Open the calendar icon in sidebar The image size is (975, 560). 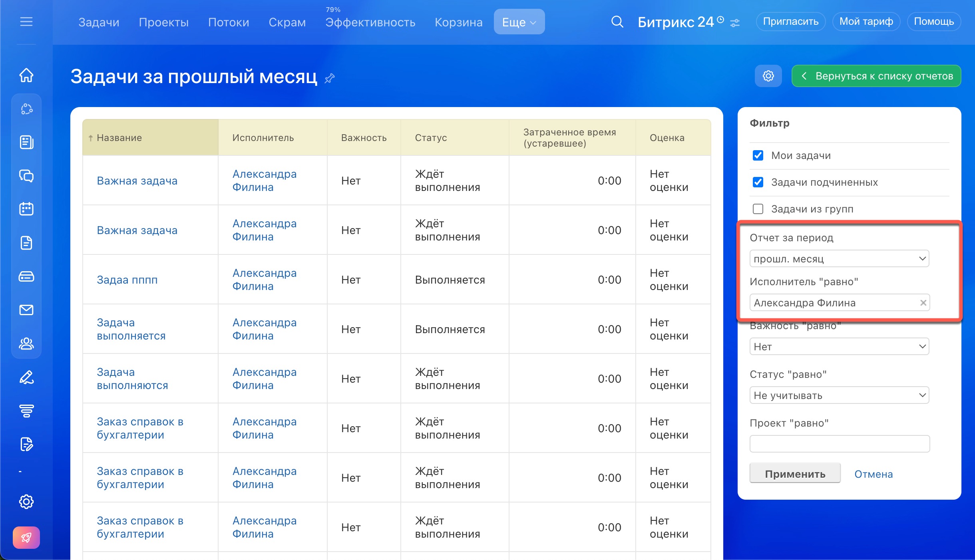[26, 209]
